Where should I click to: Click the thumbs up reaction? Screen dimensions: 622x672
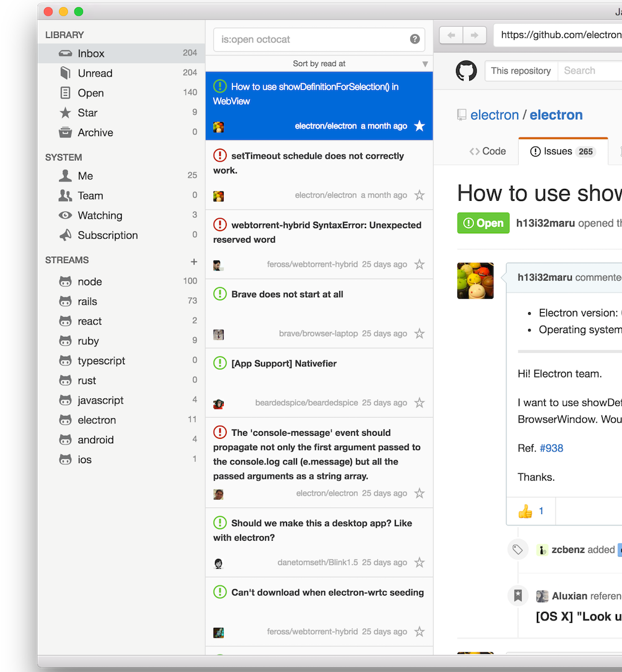tap(531, 511)
